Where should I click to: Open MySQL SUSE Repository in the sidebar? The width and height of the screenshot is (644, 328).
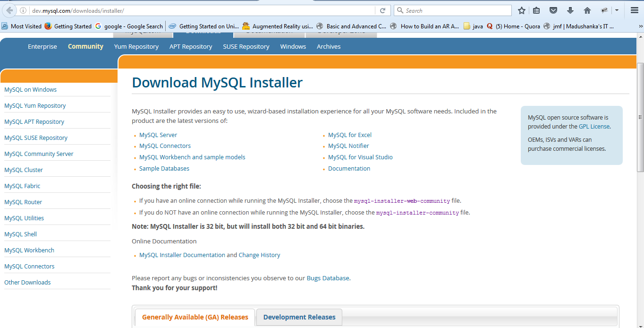point(36,138)
